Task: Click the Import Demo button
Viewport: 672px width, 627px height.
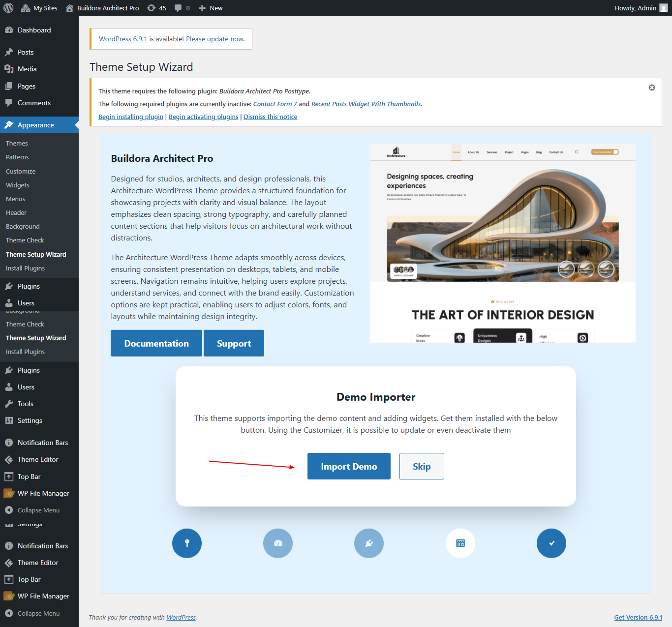Action: point(349,466)
